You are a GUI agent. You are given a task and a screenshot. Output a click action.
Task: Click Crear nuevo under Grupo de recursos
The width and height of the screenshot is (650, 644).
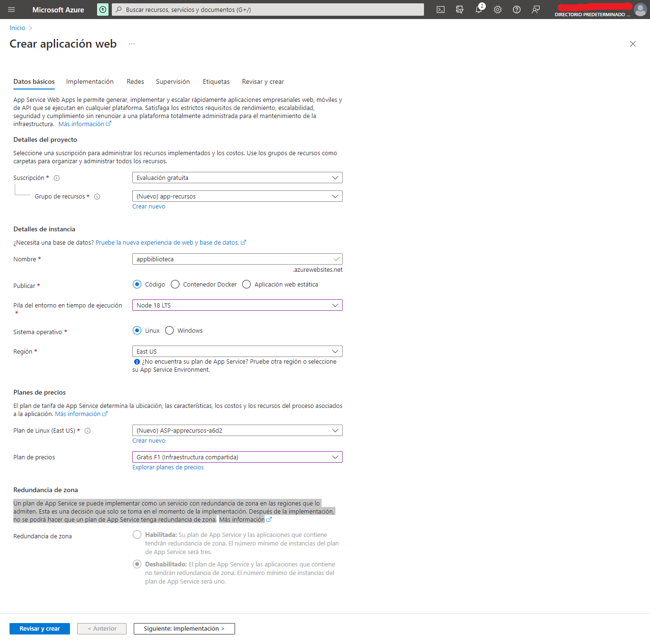149,207
